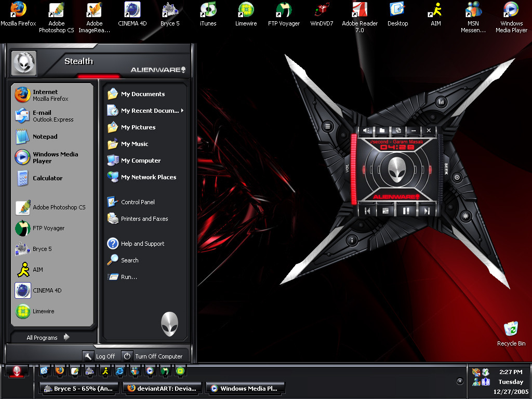Screen dimensions: 532x399
Task: Click the Log Off button
Action: point(99,356)
